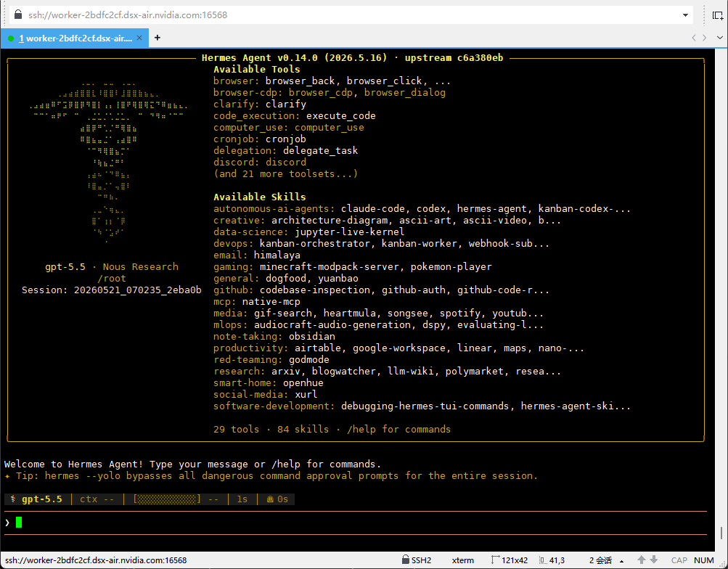728x569 pixels.
Task: Click the mcp: native-mcp line
Action: 257,301
